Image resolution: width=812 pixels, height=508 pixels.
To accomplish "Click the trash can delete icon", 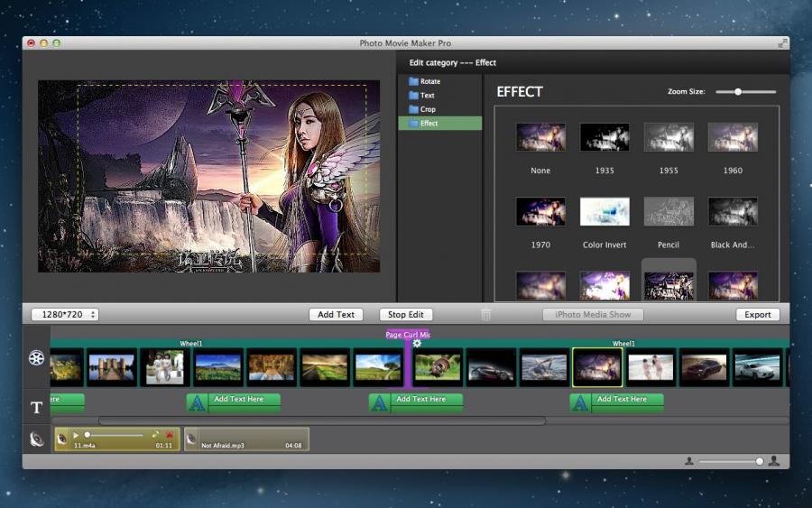I will tap(485, 314).
